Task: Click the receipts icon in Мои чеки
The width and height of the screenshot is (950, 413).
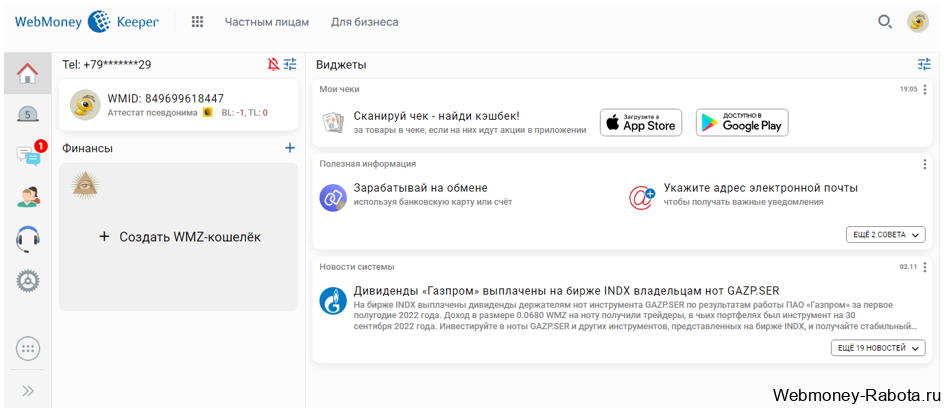Action: 333,123
